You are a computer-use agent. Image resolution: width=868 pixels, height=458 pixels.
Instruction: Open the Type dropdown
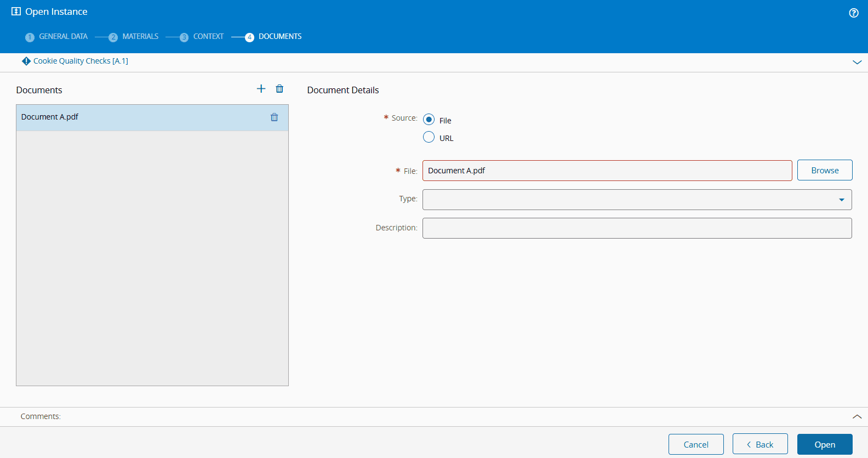tap(637, 200)
